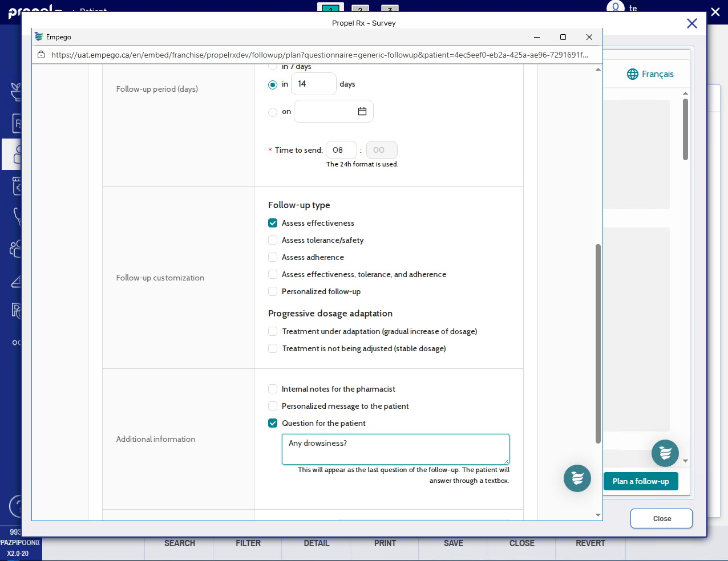
Task: Click the question for patient textbox
Action: pyautogui.click(x=395, y=449)
